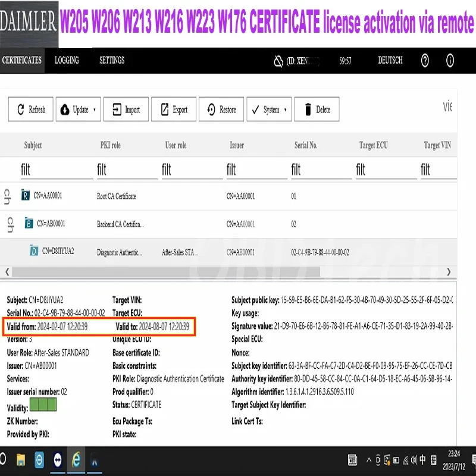The height and width of the screenshot is (476, 476).
Task: Click the Delete button
Action: click(x=317, y=109)
